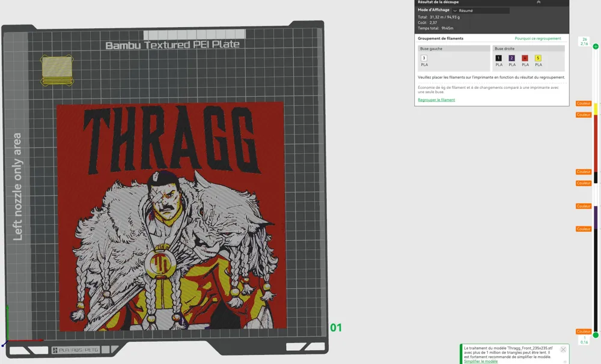Collapse the Résultat de la découpe panel

coord(538,2)
